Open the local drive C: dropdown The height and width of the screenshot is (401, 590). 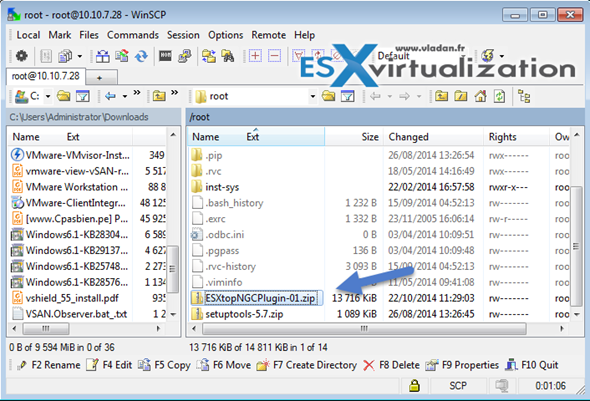(48, 97)
